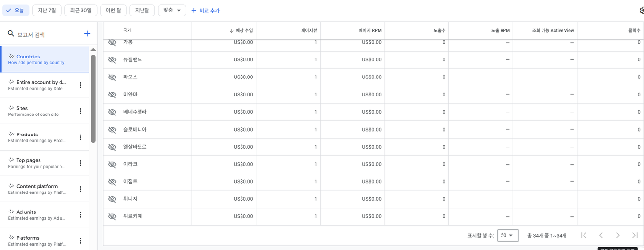Open more options for Top pages report

[x=80, y=163]
